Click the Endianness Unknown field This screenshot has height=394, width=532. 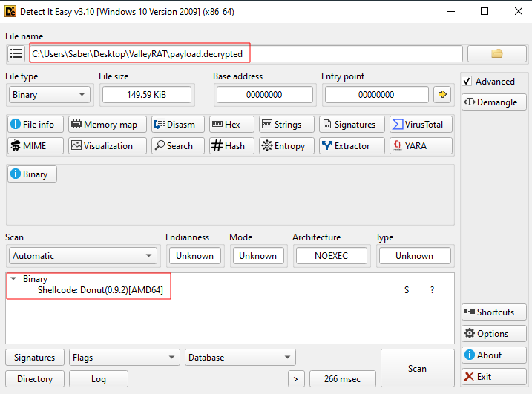[194, 255]
